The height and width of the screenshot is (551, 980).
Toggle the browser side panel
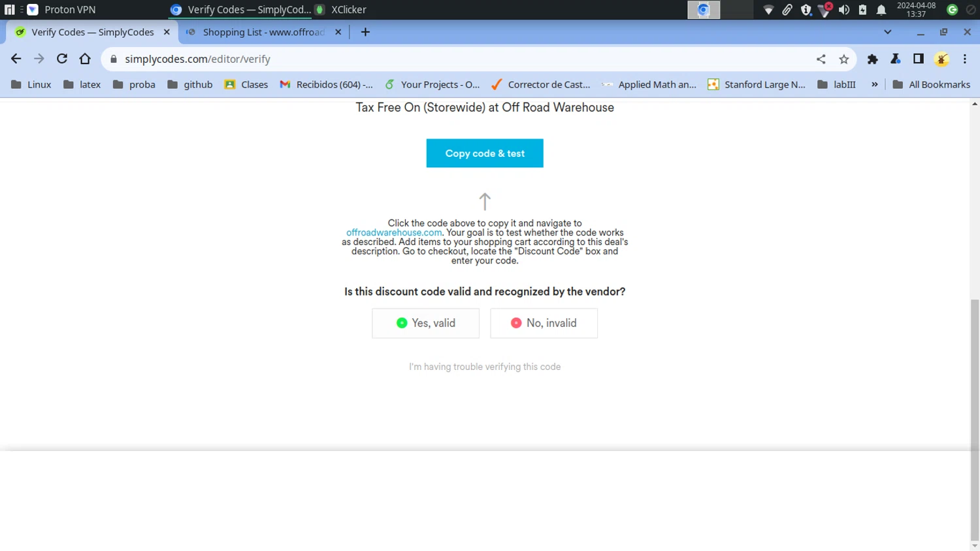919,59
